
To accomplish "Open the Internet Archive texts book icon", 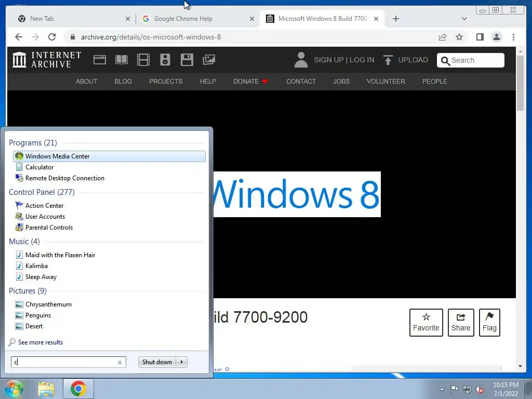I will 122,60.
